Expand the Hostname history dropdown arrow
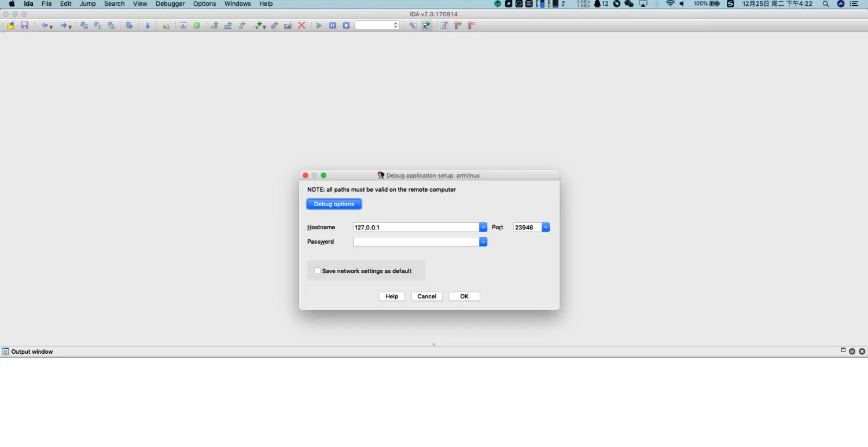 (x=483, y=228)
